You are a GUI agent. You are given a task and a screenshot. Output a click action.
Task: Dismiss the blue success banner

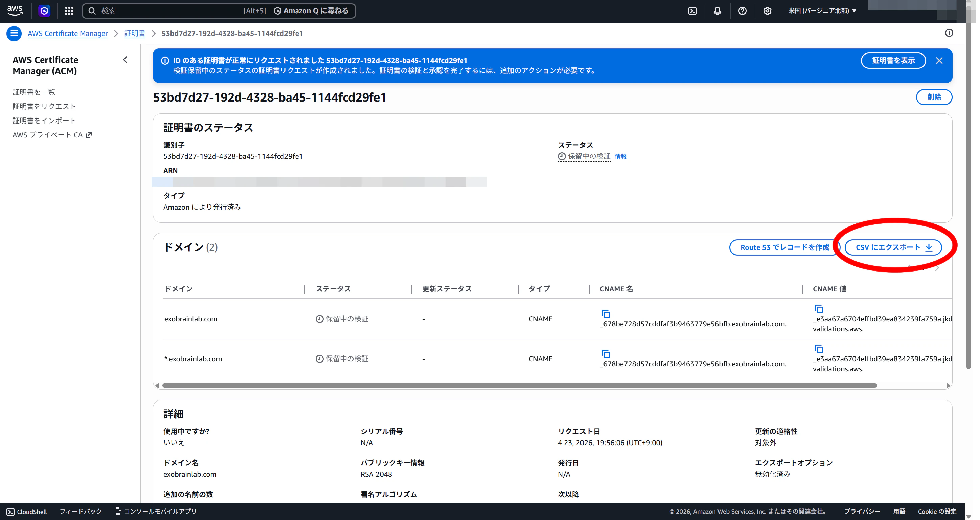click(939, 61)
